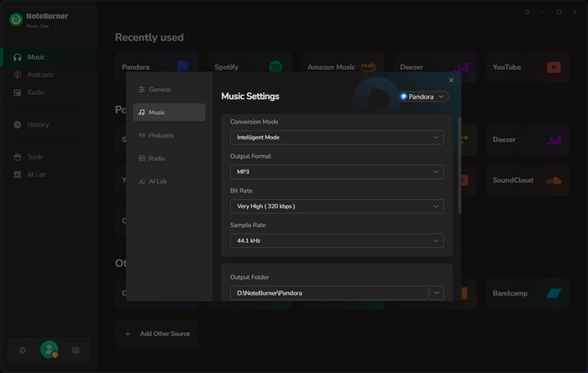Open the General settings tab

click(169, 89)
